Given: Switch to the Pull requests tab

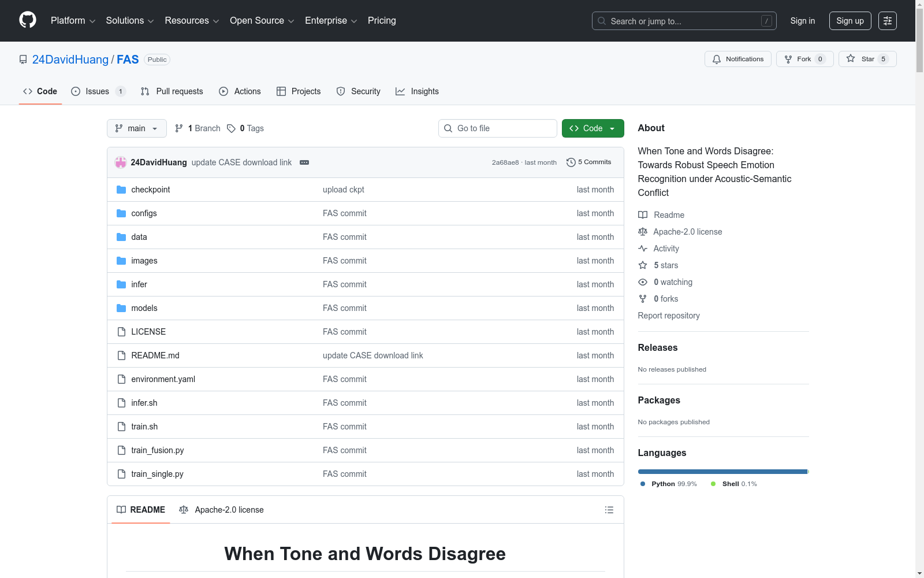Looking at the screenshot, I should [172, 91].
